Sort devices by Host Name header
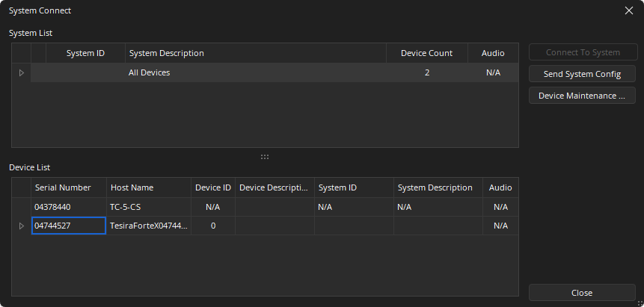Viewport: 644px width, 307px height. [148, 187]
